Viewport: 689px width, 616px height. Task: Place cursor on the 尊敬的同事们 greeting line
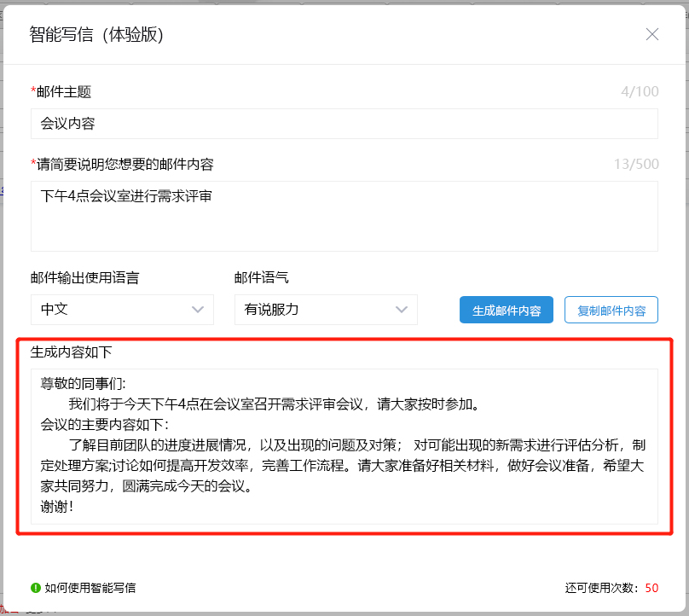[x=84, y=384]
